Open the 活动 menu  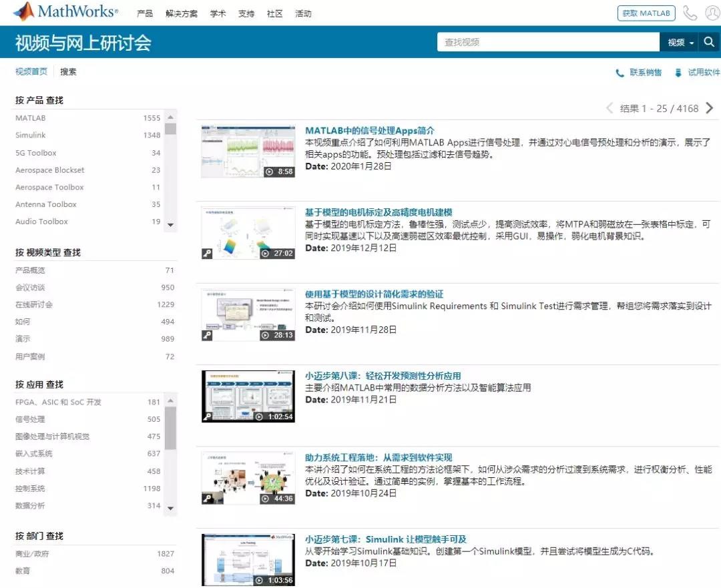(x=304, y=14)
